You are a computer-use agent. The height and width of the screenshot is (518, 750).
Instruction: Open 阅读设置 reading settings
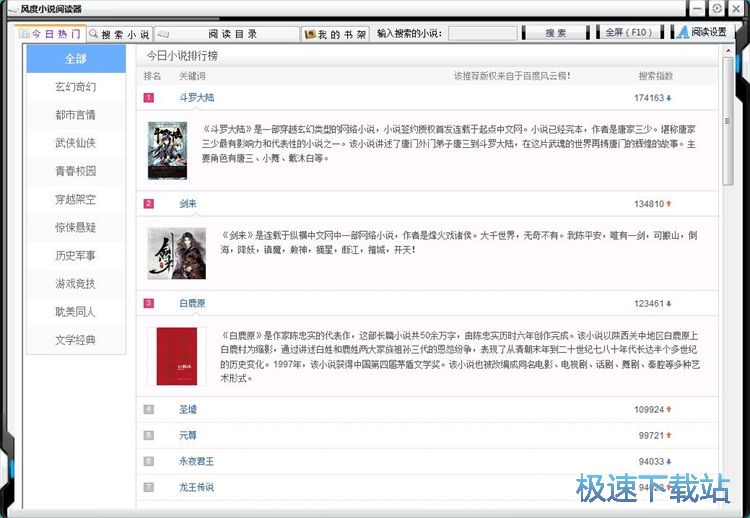coord(701,33)
